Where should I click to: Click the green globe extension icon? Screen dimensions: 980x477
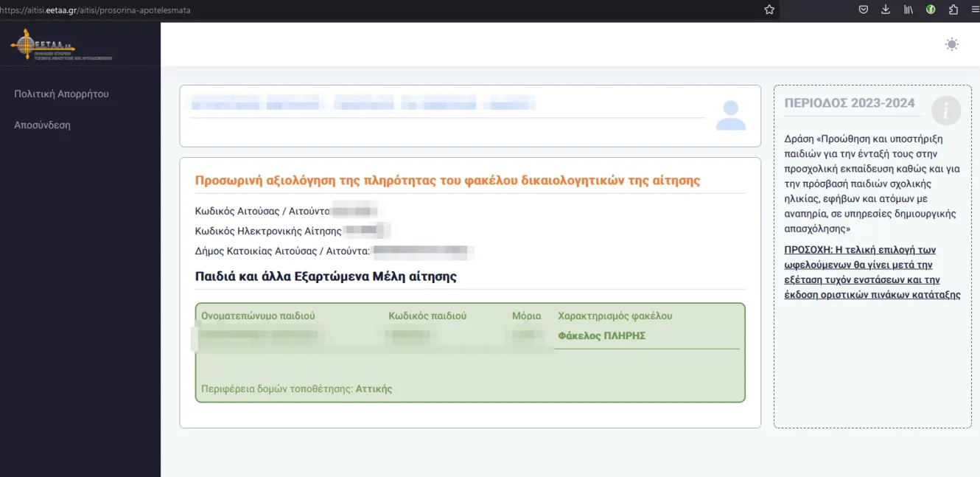click(931, 10)
